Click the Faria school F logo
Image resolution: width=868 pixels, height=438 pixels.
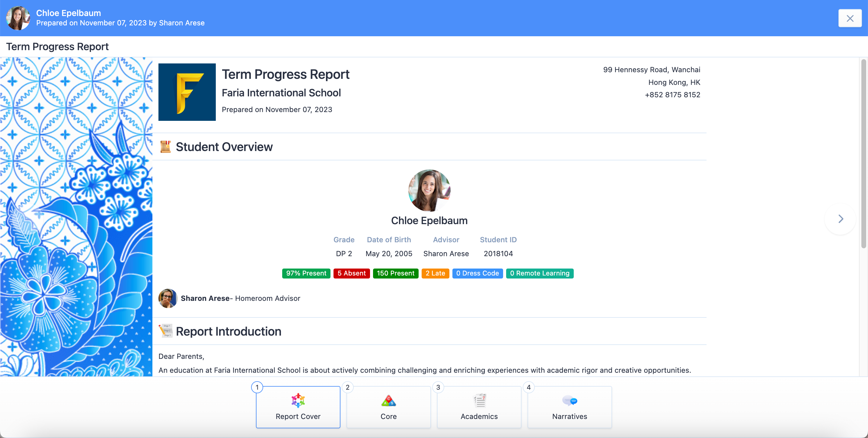coord(187,92)
